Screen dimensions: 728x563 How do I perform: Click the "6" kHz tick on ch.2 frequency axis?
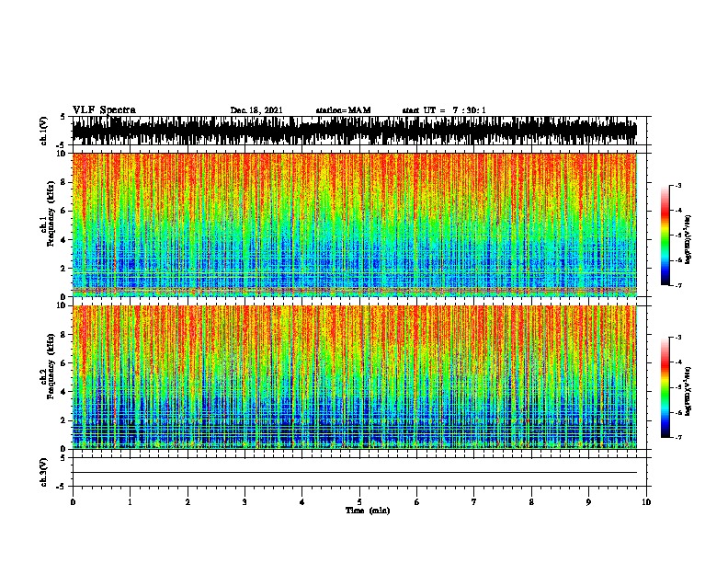tap(64, 363)
